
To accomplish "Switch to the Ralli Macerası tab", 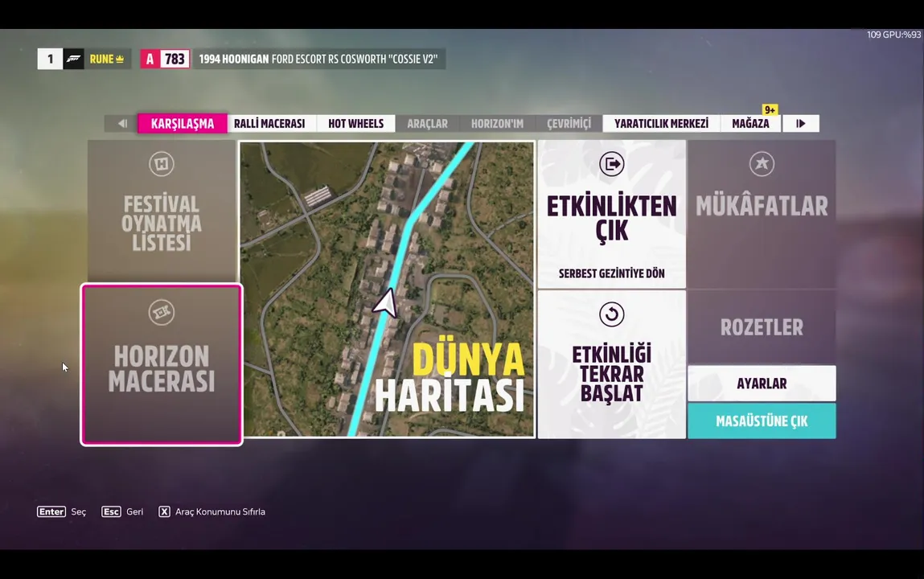I will pyautogui.click(x=269, y=124).
